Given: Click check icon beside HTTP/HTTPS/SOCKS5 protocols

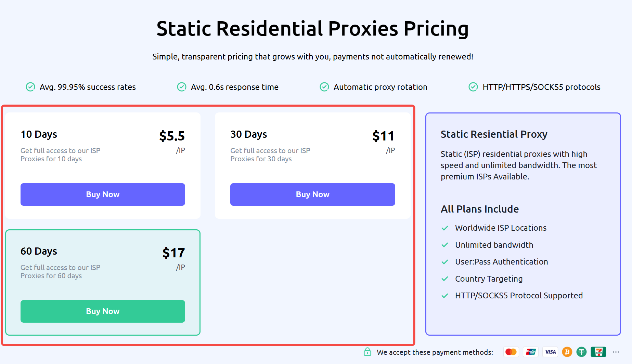Looking at the screenshot, I should (473, 87).
